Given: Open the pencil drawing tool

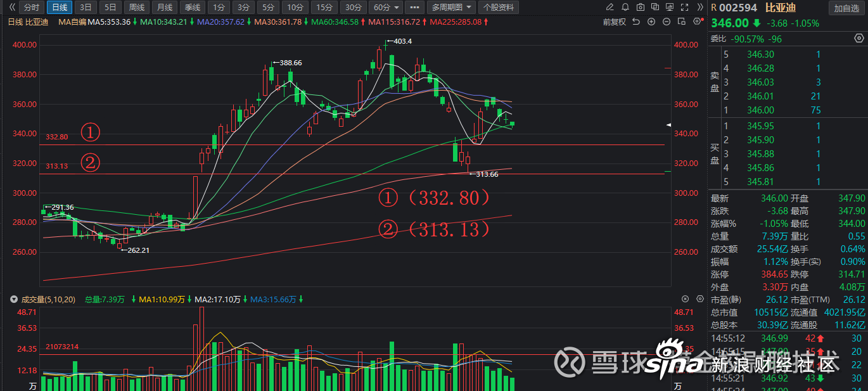Looking at the screenshot, I should tap(610, 8).
